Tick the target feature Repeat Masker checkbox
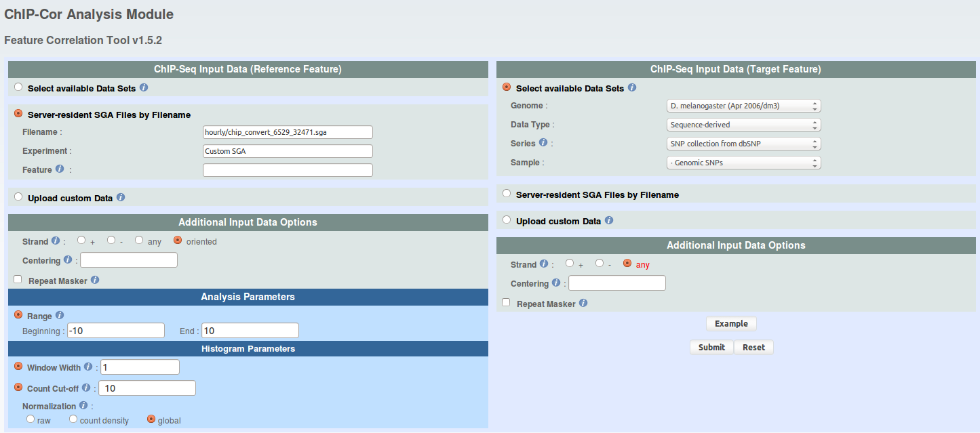The width and height of the screenshot is (980, 433). (506, 303)
